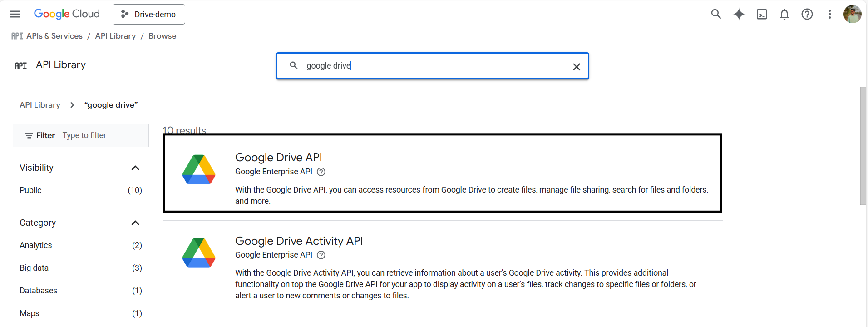Screen dimensions: 868x327
Task: Open the main navigation hamburger menu
Action: (15, 14)
